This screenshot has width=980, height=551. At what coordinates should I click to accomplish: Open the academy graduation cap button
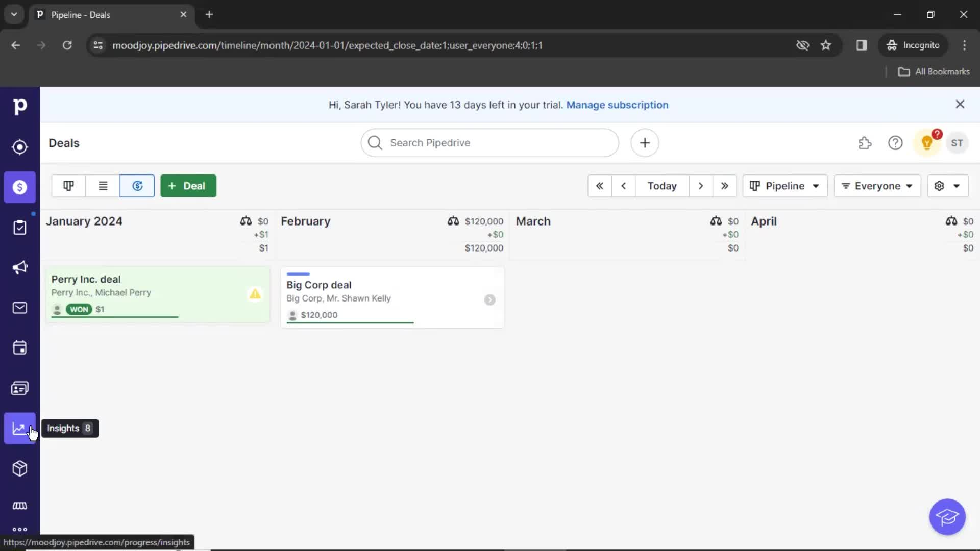(x=947, y=517)
